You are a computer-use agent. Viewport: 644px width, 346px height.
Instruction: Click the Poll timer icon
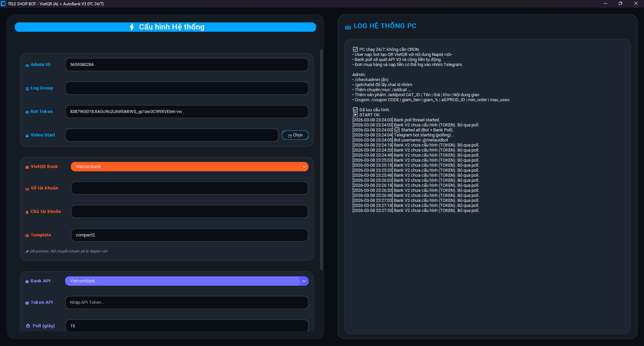point(28,326)
